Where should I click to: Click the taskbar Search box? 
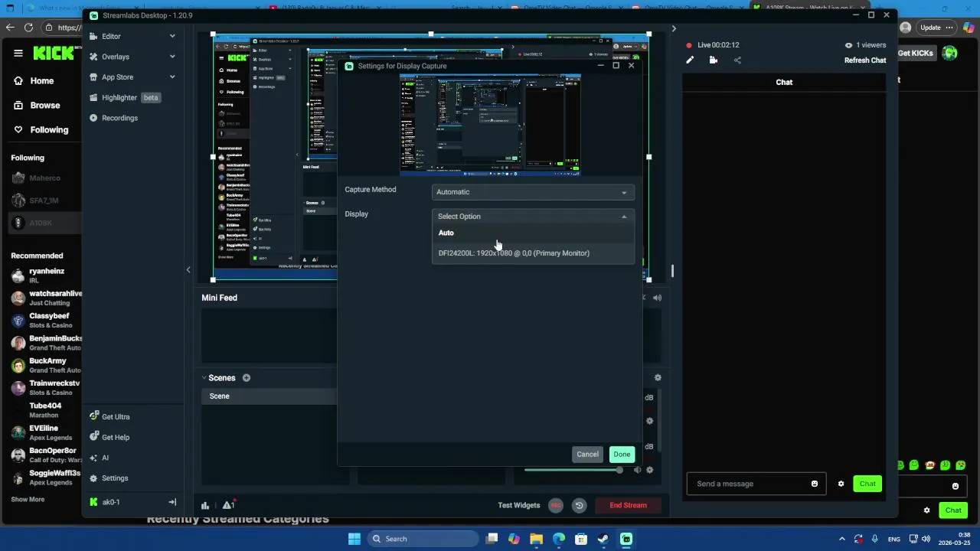click(422, 539)
